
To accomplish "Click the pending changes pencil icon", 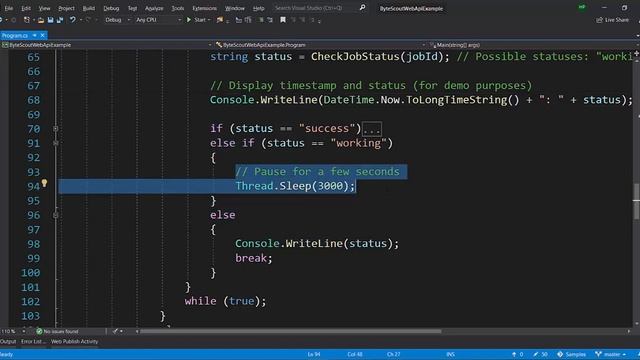I will (x=535, y=354).
